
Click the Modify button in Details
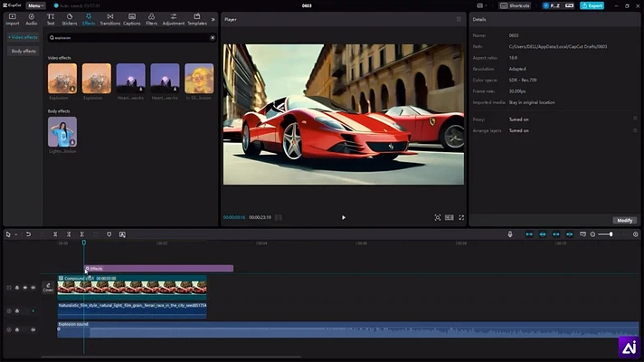pyautogui.click(x=625, y=221)
